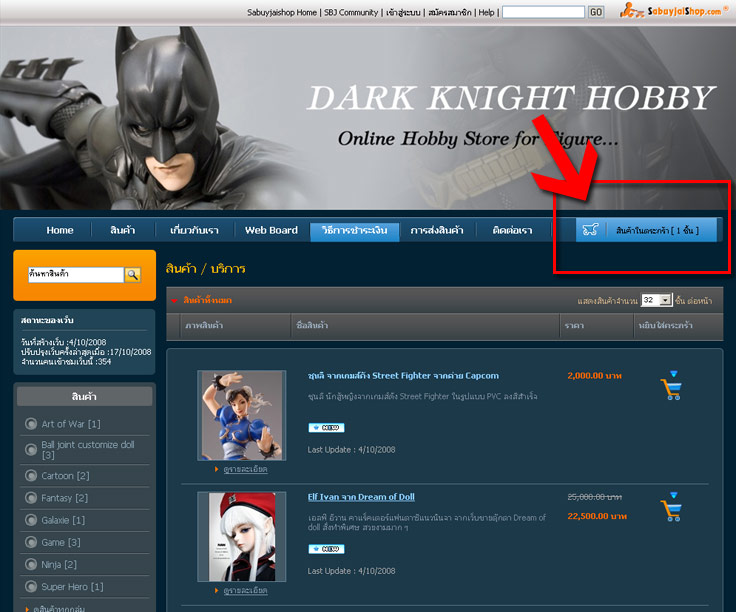The height and width of the screenshot is (612, 736).
Task: Click the SabuyjaiShop.com logo
Action: tap(672, 10)
